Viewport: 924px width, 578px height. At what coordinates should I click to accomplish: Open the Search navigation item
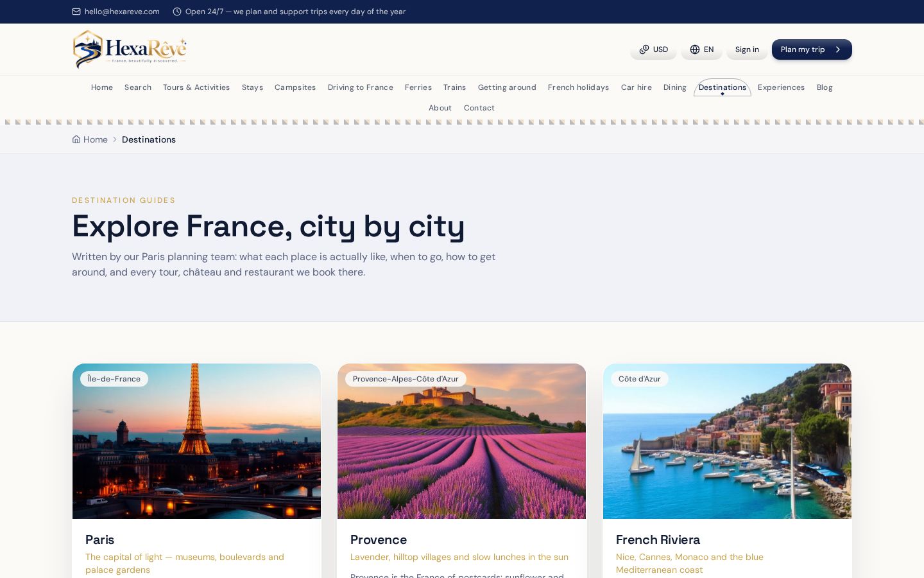tap(138, 87)
